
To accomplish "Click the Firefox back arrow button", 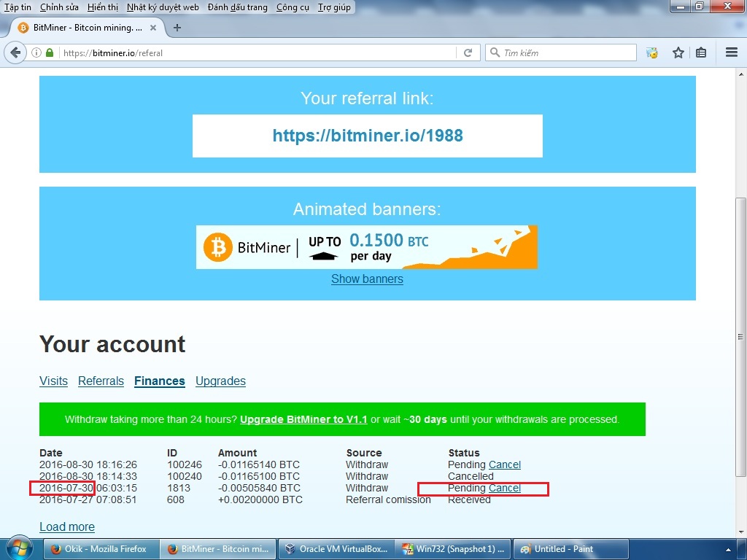I will pyautogui.click(x=15, y=52).
